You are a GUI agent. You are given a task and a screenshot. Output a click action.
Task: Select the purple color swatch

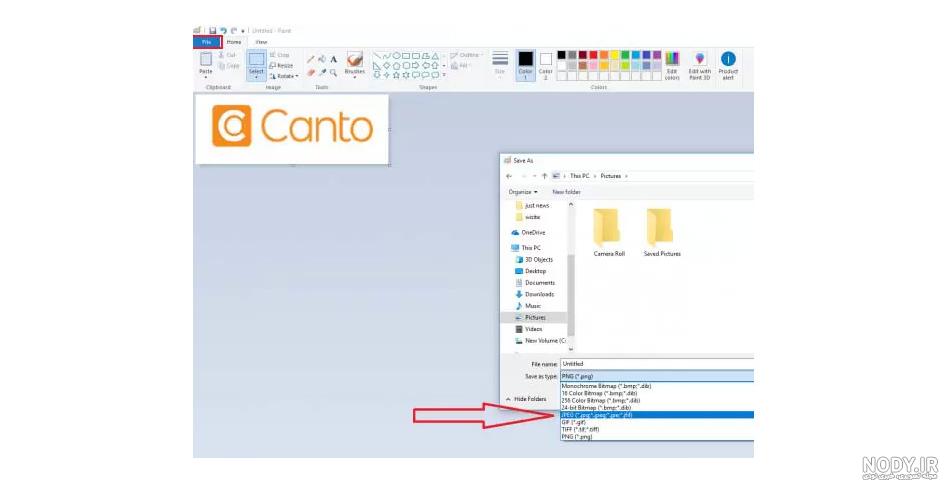pyautogui.click(x=657, y=55)
